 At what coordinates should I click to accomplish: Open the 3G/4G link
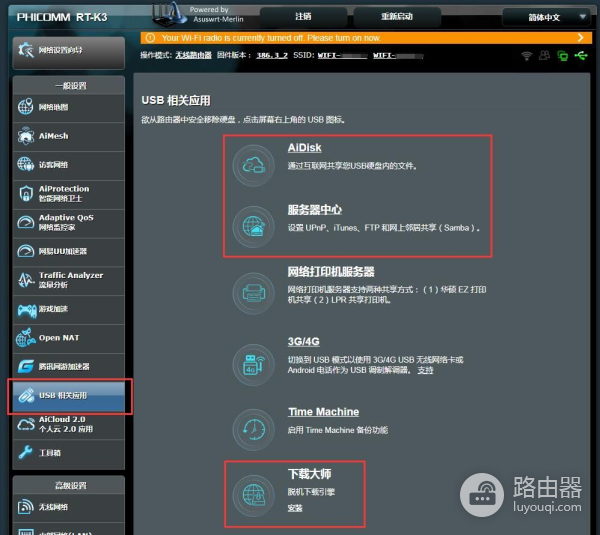point(303,341)
